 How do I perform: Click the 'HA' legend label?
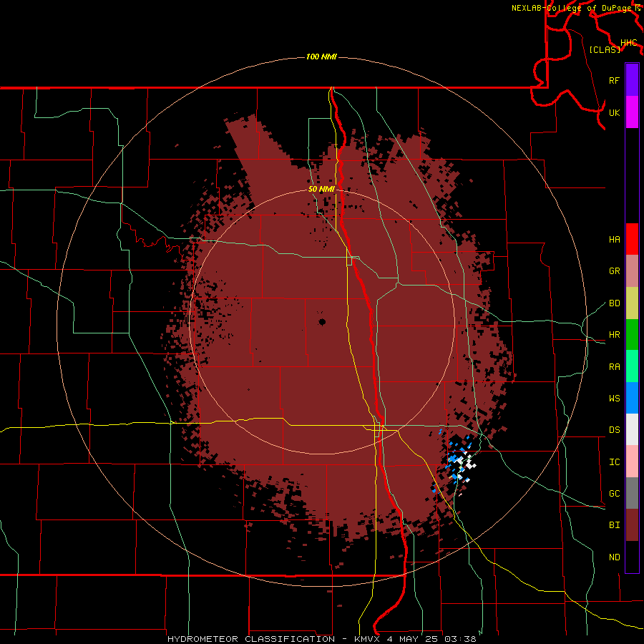pyautogui.click(x=614, y=240)
